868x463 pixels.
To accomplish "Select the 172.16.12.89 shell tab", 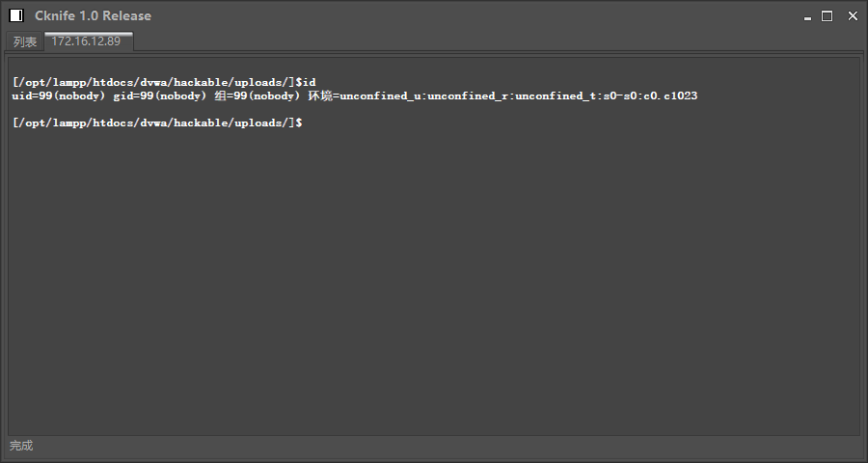I will pos(86,41).
